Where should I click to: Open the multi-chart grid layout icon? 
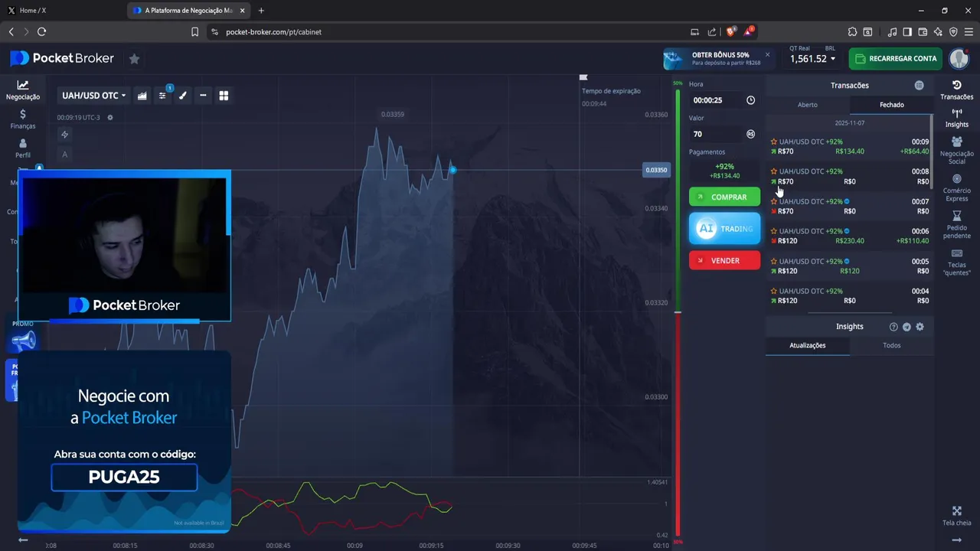click(224, 96)
